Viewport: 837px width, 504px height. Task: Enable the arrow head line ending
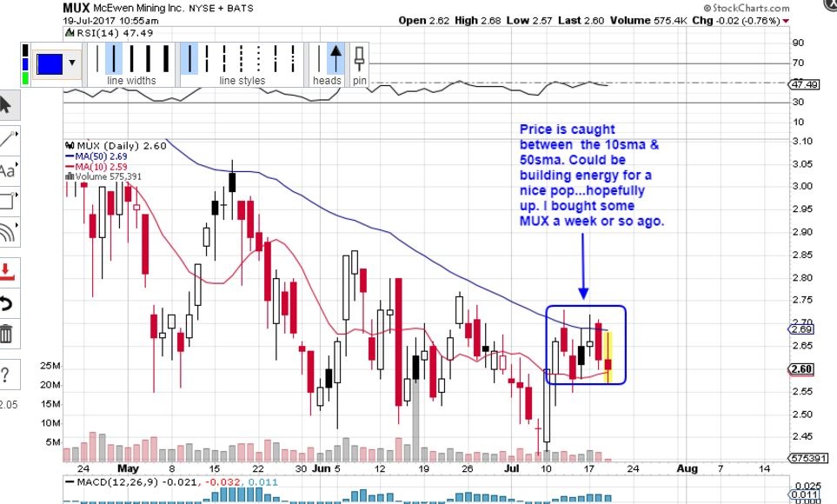336,59
